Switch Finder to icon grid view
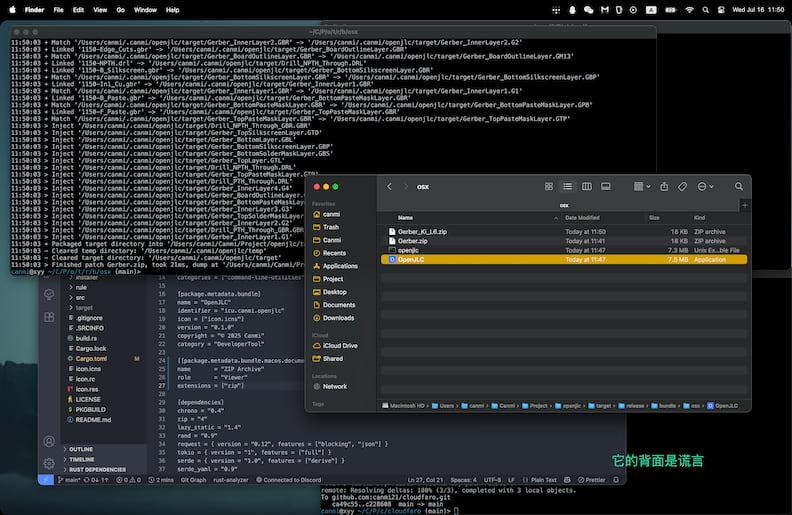Screen dimensions: 792x515 [x=548, y=187]
